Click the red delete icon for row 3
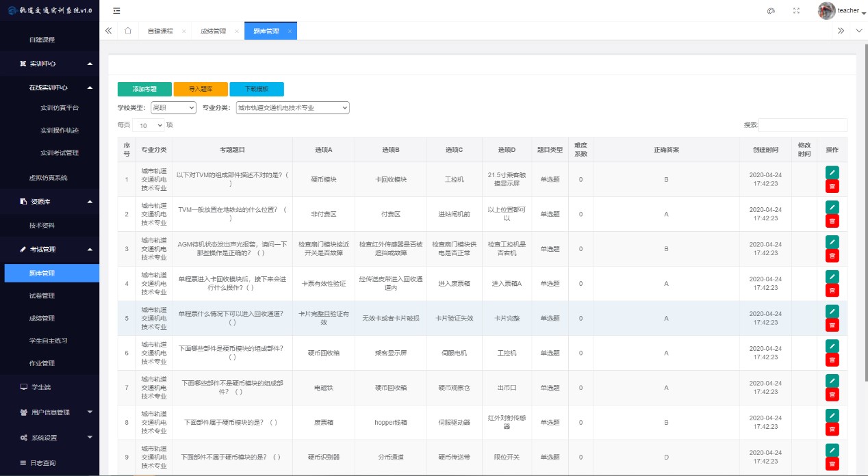Screen dimensions: 868x476 832,256
